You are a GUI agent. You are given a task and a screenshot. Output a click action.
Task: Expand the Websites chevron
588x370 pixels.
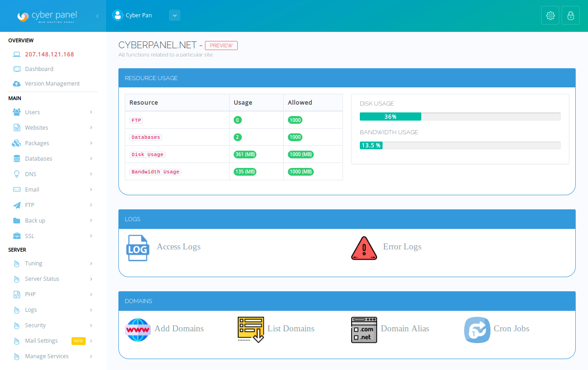pyautogui.click(x=91, y=127)
